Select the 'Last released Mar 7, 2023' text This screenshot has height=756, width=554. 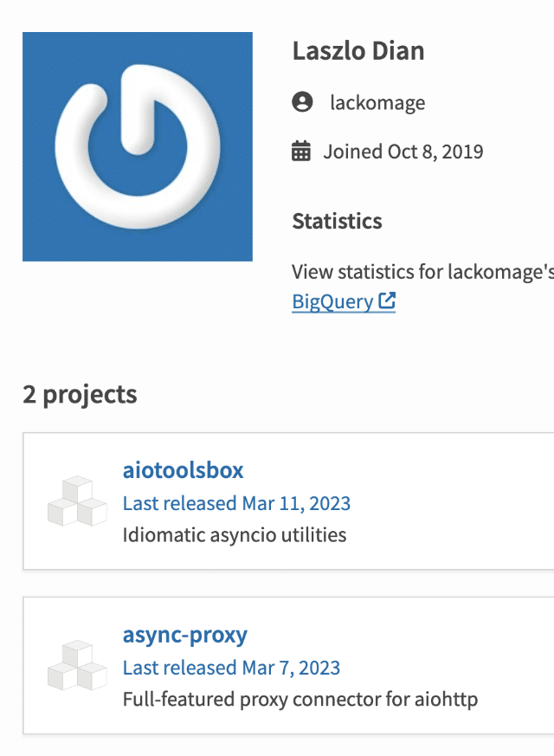tap(231, 668)
